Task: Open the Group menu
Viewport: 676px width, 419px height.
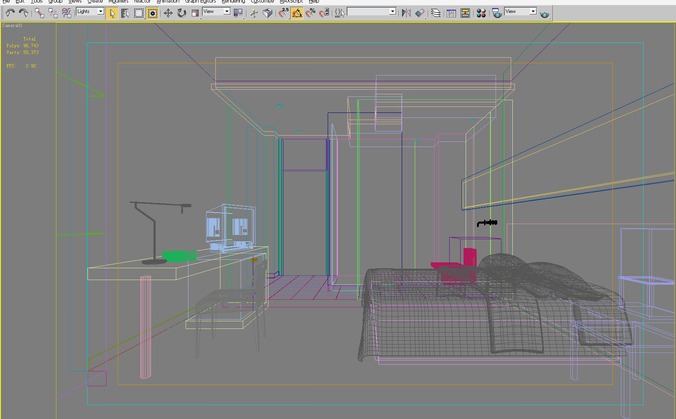Action: pos(56,2)
